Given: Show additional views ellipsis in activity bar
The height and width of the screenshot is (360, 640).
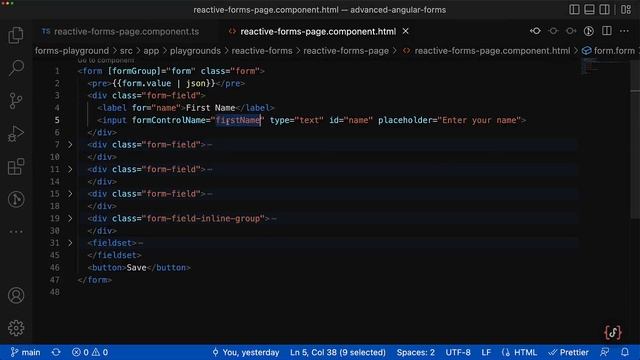Looking at the screenshot, I should pyautogui.click(x=16, y=232).
